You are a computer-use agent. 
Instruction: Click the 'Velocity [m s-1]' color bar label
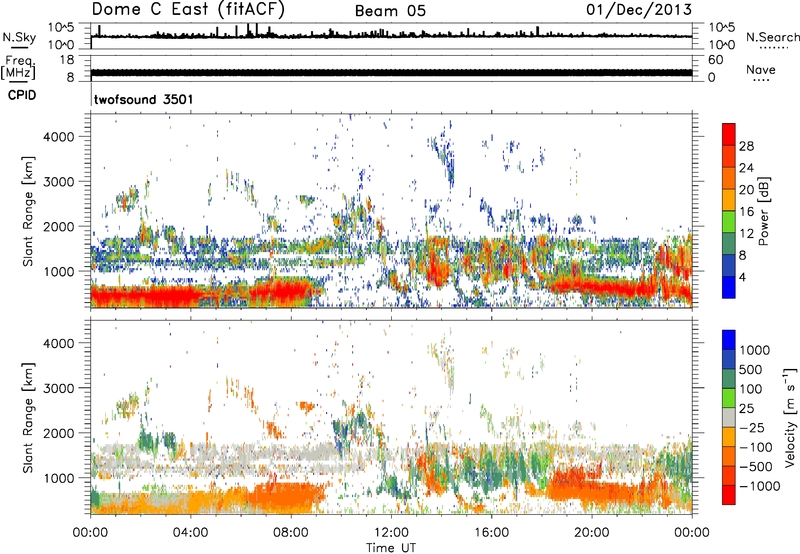(x=790, y=417)
